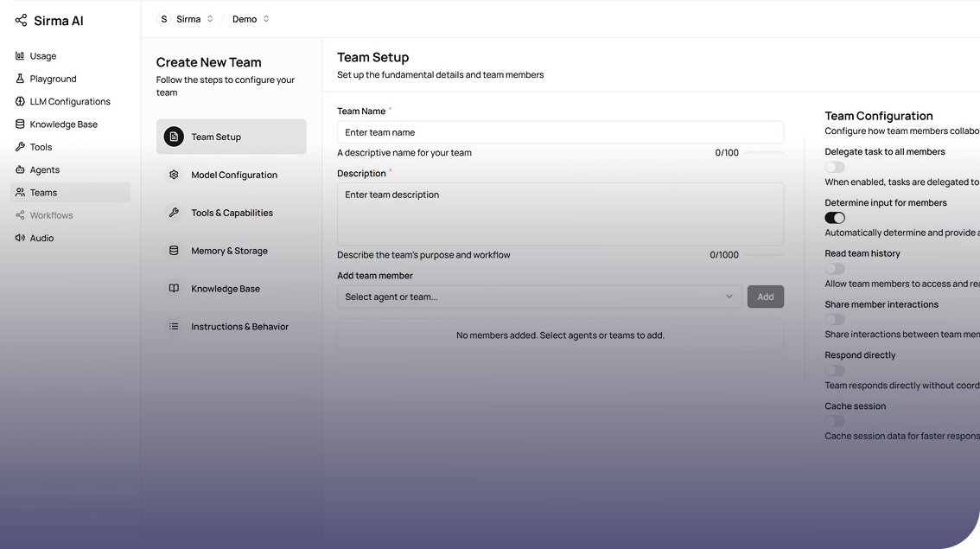The image size is (980, 549).
Task: Focus the team Description text area
Action: (x=560, y=213)
